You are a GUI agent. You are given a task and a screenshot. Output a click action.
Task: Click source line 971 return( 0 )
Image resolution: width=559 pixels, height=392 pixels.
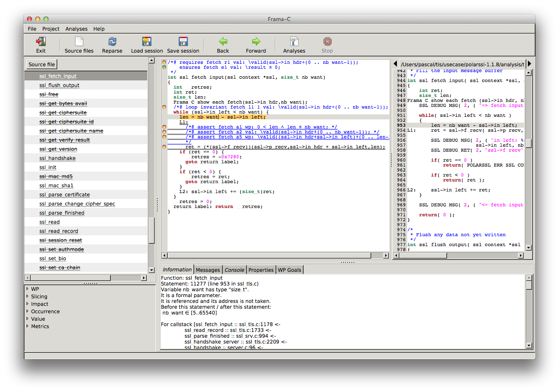437,215
